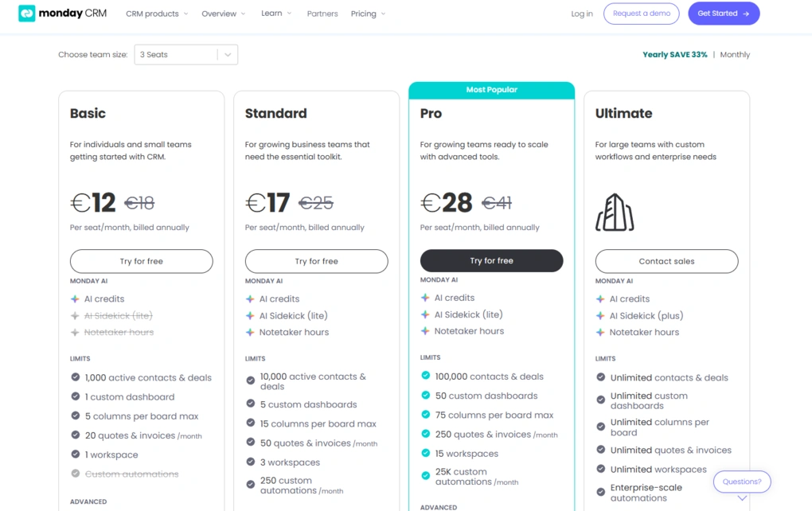Click the Get Started button

tap(724, 14)
